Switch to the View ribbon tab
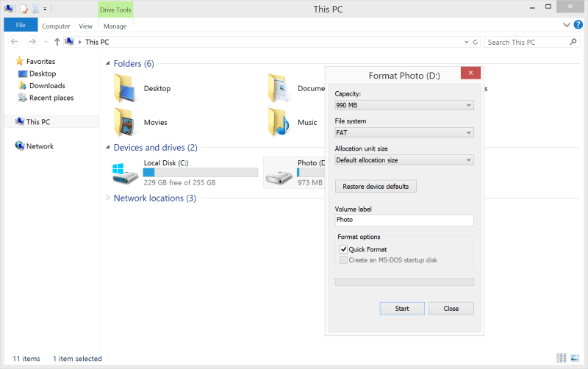 pos(85,26)
